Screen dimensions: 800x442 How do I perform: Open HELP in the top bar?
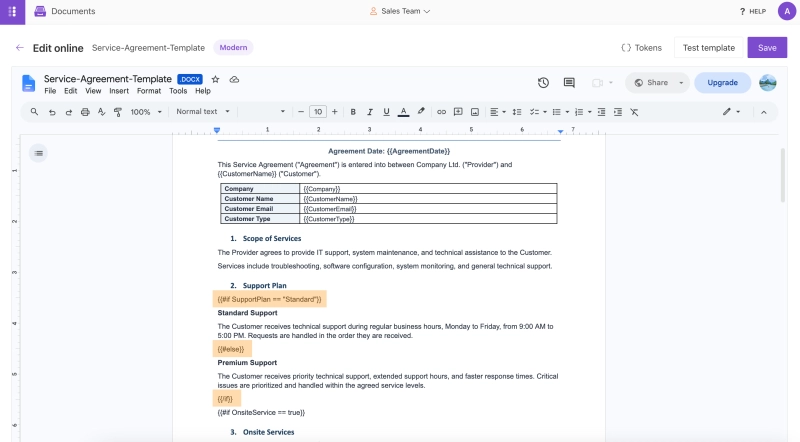(753, 11)
